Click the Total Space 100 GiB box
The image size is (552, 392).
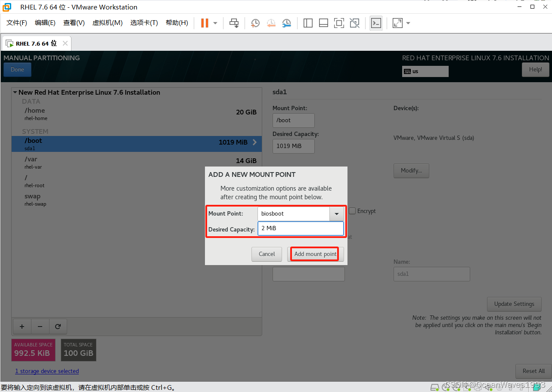78,350
